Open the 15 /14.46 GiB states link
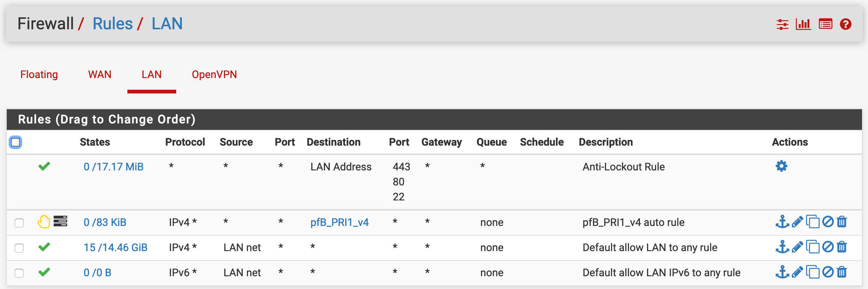This screenshot has width=868, height=289. [115, 248]
